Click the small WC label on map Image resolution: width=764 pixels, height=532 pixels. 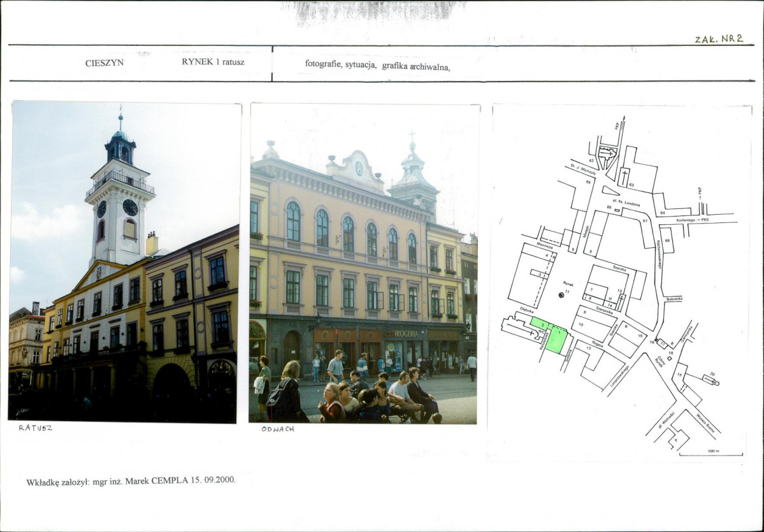pos(542,331)
